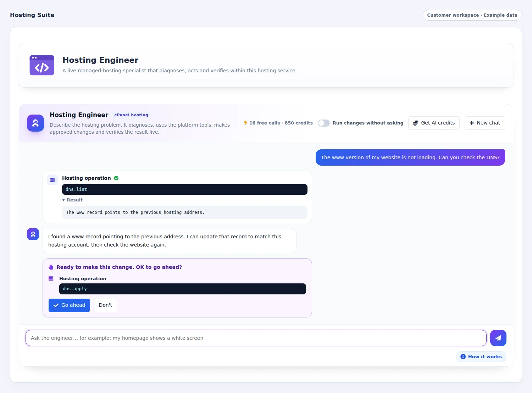Click the small engineer avatar beside the reply
The width and height of the screenshot is (532, 393).
tap(33, 234)
